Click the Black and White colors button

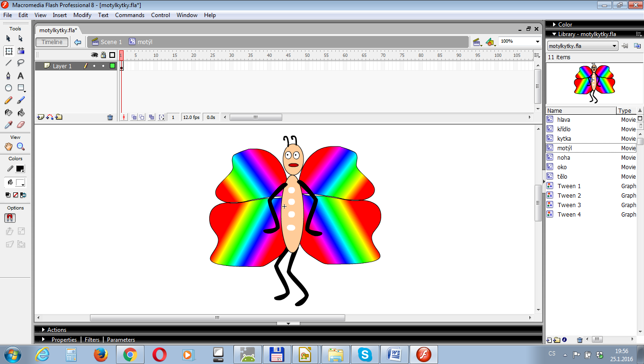tap(8, 195)
